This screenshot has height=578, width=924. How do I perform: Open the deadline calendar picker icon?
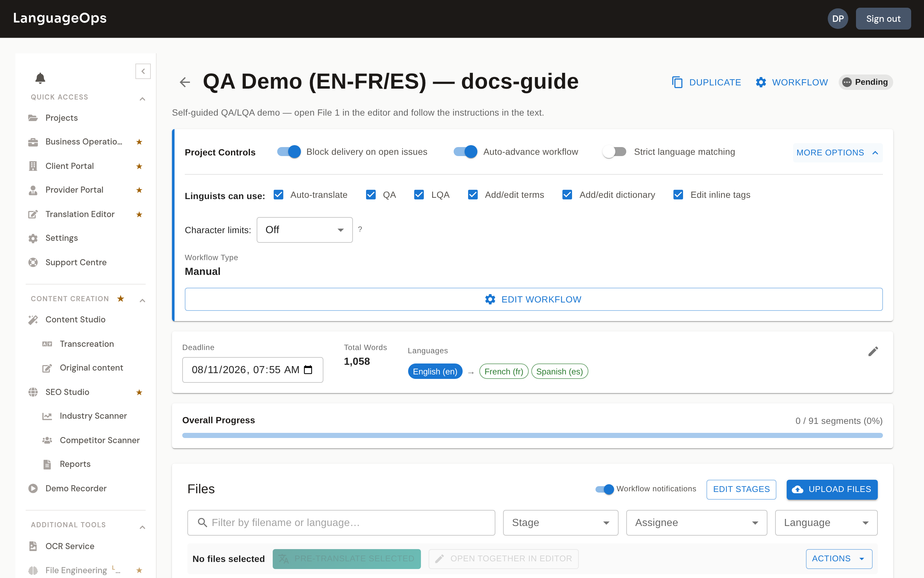308,370
